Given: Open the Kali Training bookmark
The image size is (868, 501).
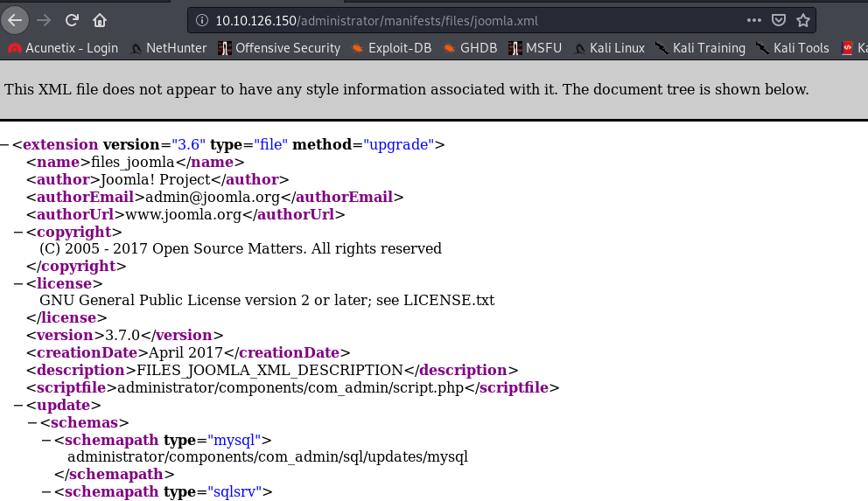Looking at the screenshot, I should point(701,48).
